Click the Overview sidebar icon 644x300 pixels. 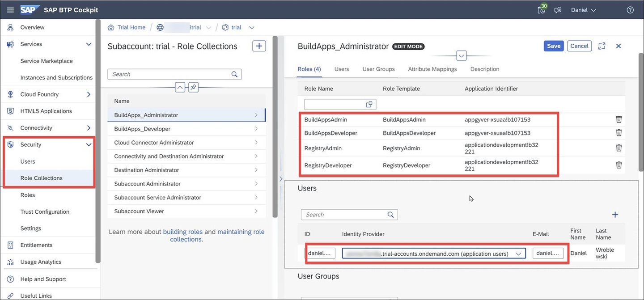click(10, 27)
